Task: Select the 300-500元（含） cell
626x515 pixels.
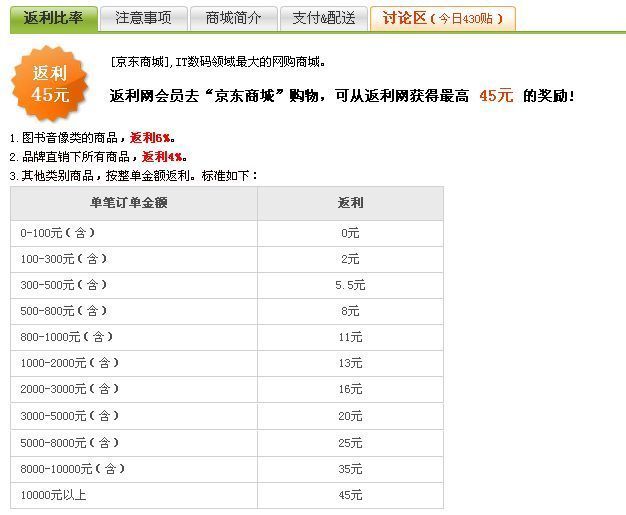Action: [134, 285]
